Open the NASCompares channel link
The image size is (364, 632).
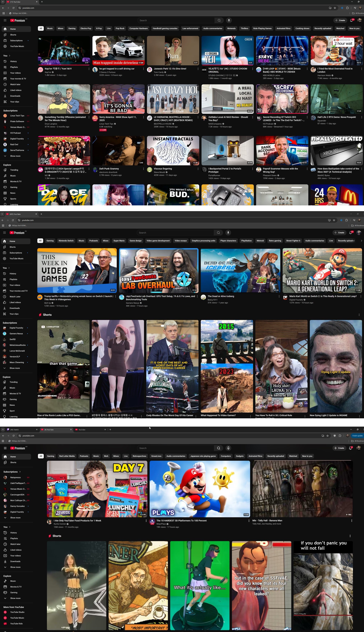click(x=215, y=124)
